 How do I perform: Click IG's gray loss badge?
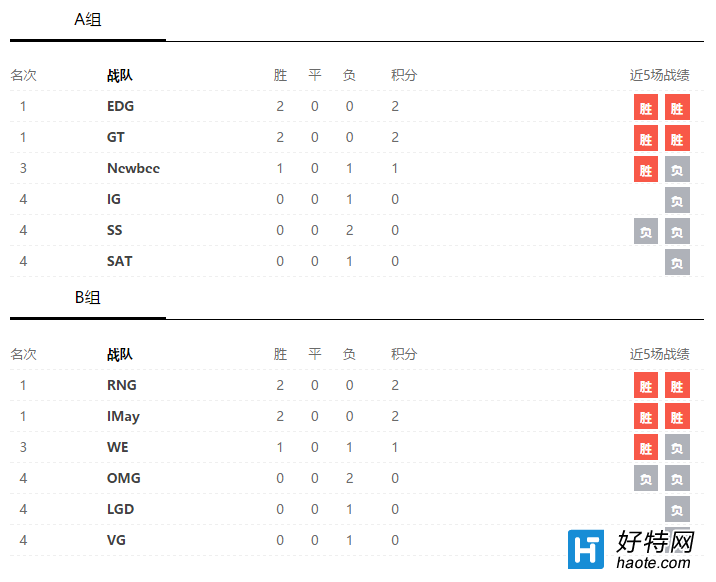pos(677,200)
